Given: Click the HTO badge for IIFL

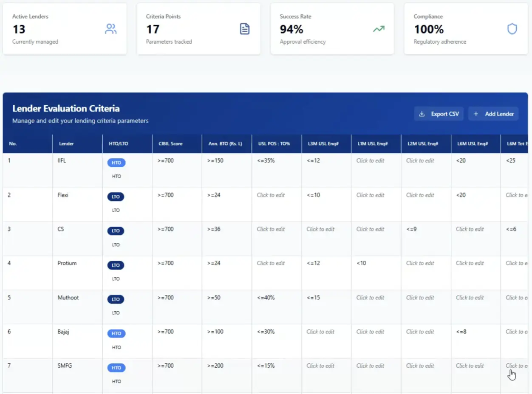Looking at the screenshot, I should pos(116,163).
